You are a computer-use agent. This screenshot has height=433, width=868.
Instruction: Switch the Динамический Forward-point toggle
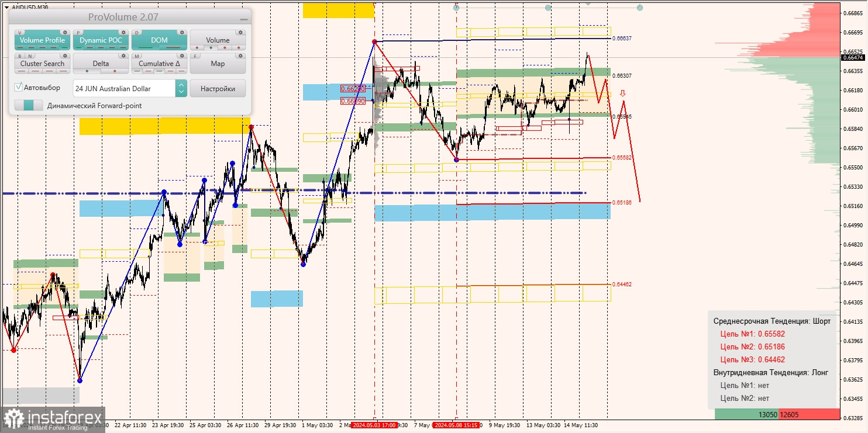(x=29, y=105)
